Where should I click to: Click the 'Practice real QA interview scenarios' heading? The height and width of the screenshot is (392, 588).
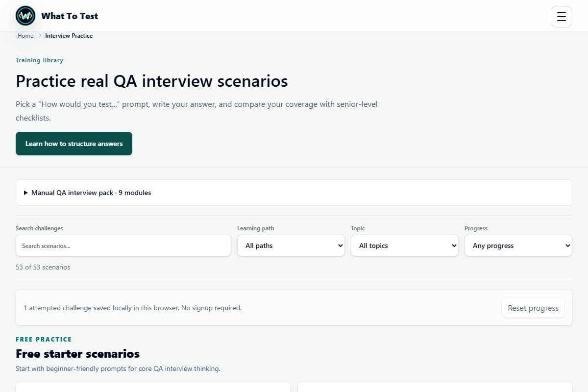(152, 81)
